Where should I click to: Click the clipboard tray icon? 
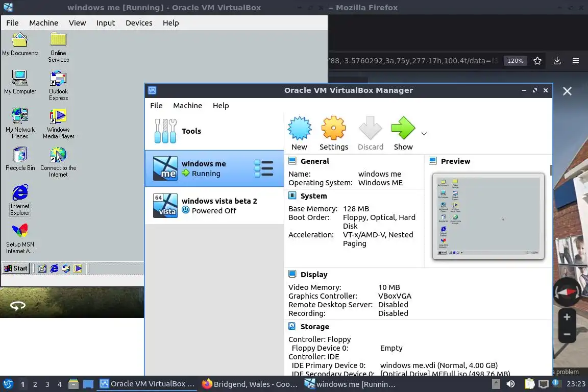pyautogui.click(x=529, y=384)
